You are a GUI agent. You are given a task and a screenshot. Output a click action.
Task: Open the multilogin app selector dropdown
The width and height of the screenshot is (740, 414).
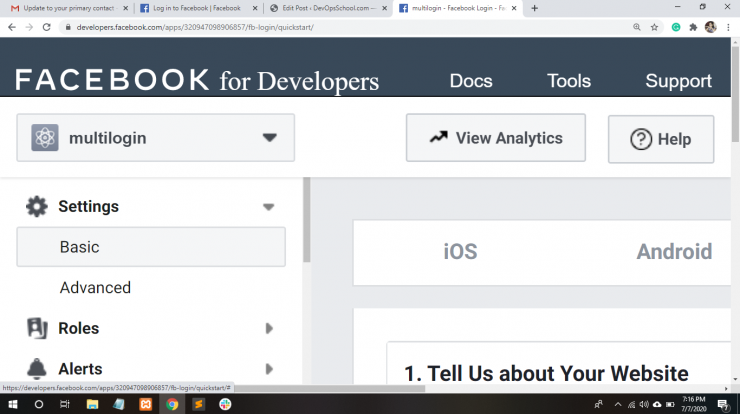point(156,138)
